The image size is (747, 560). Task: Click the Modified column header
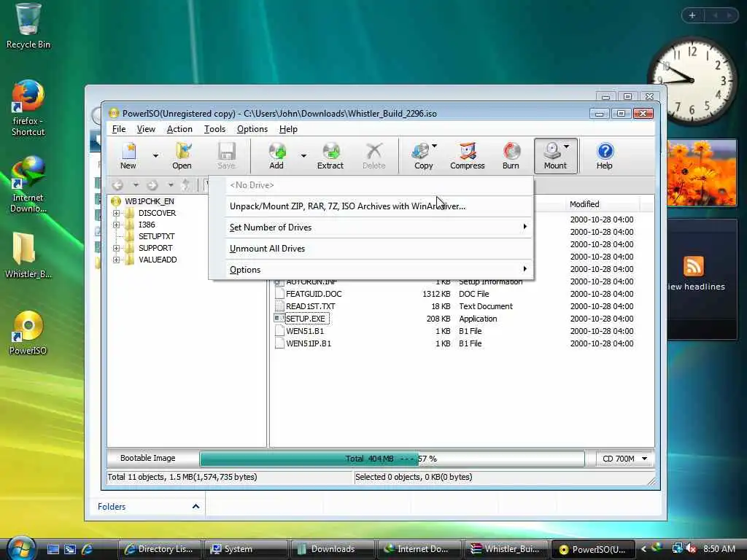pyautogui.click(x=602, y=204)
